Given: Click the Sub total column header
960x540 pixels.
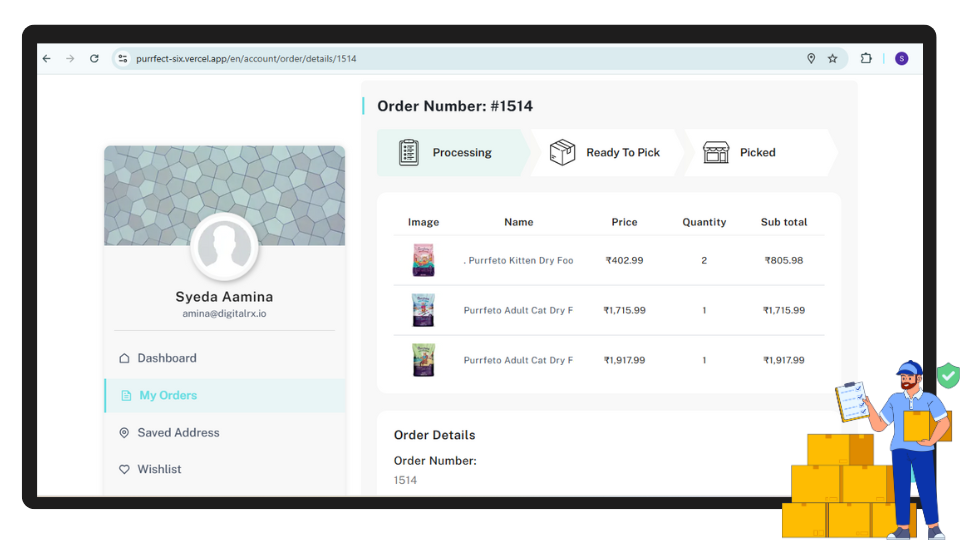Looking at the screenshot, I should click(x=784, y=222).
